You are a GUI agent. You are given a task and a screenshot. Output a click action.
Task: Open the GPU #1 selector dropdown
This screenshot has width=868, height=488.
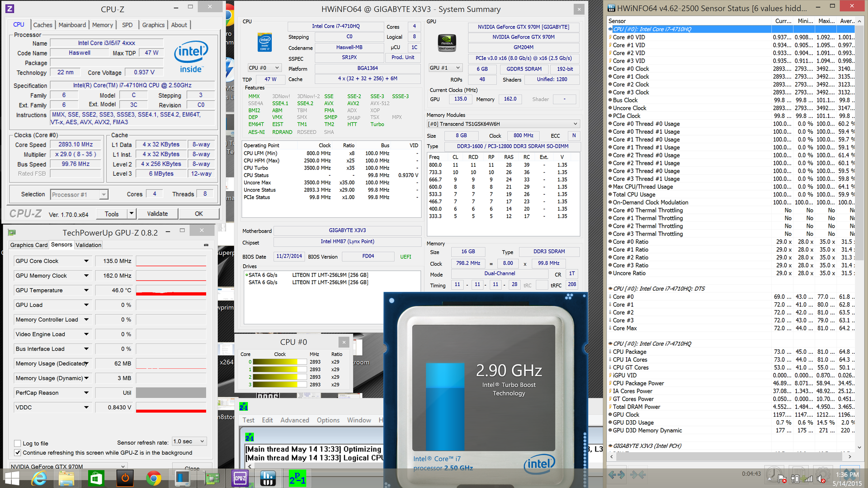click(x=445, y=68)
